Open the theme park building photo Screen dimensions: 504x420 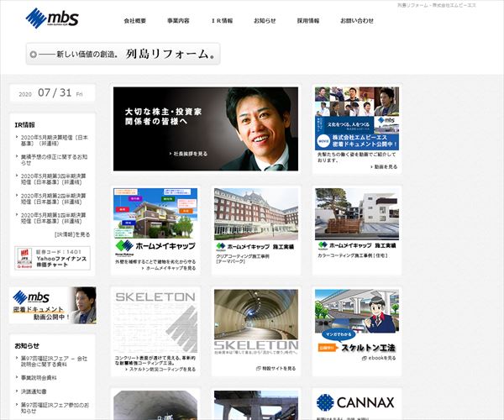tap(256, 214)
